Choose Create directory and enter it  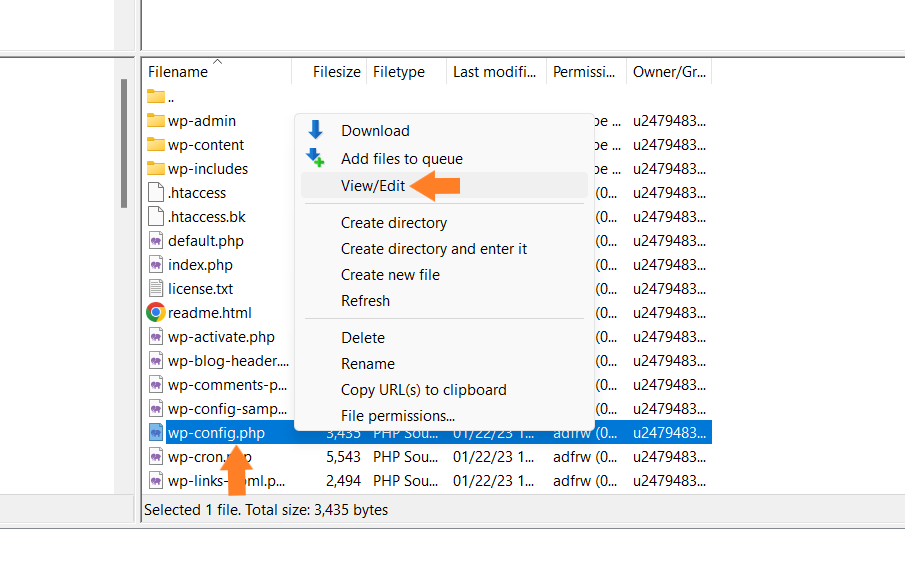point(444,249)
